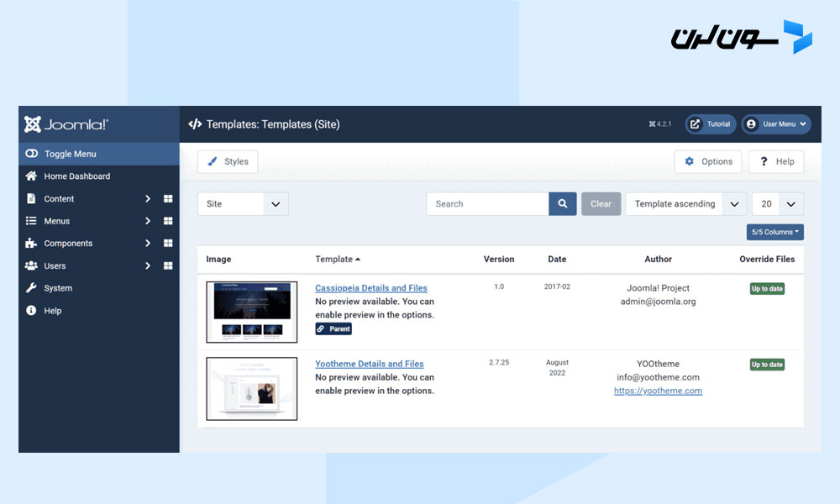The image size is (840, 504).
Task: Expand the Components submenu chevron
Action: [147, 243]
